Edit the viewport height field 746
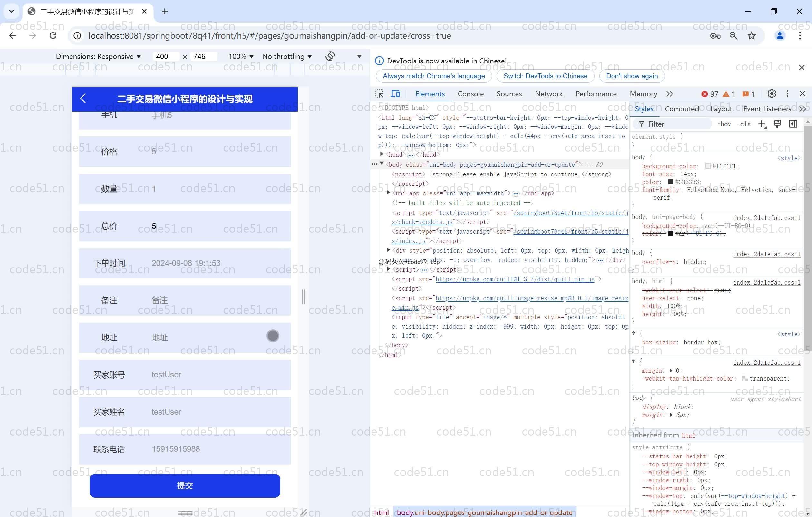Screen dimensions: 812x517 [203, 56]
